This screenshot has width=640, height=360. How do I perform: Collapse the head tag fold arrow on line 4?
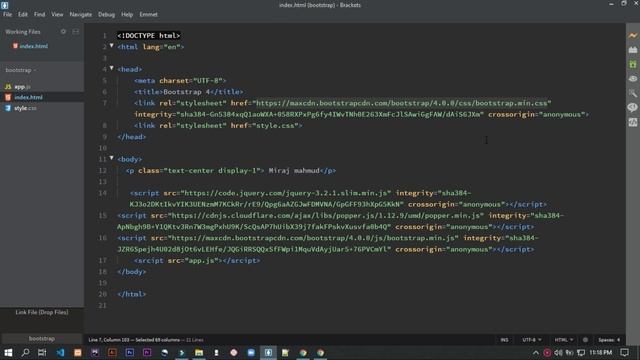click(111, 68)
